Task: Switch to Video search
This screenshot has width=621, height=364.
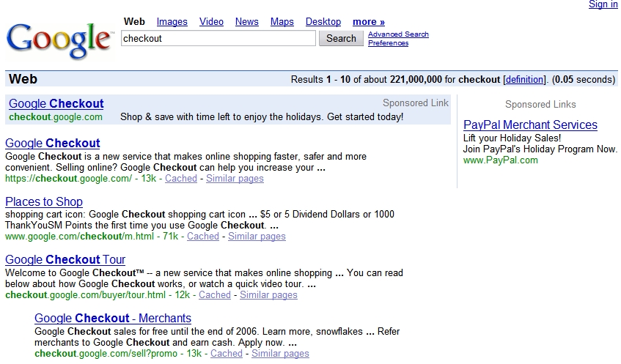Action: [211, 22]
